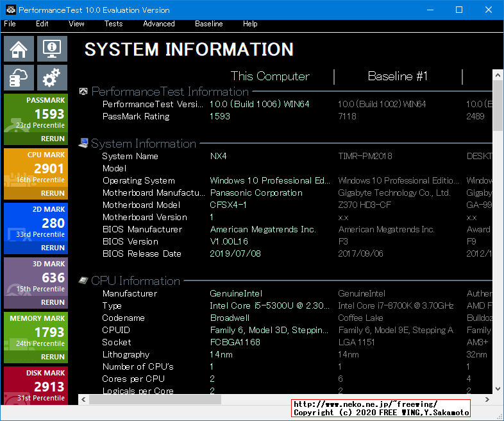Click the System Name value NX4
Image resolution: width=504 pixels, height=421 pixels.
[218, 156]
